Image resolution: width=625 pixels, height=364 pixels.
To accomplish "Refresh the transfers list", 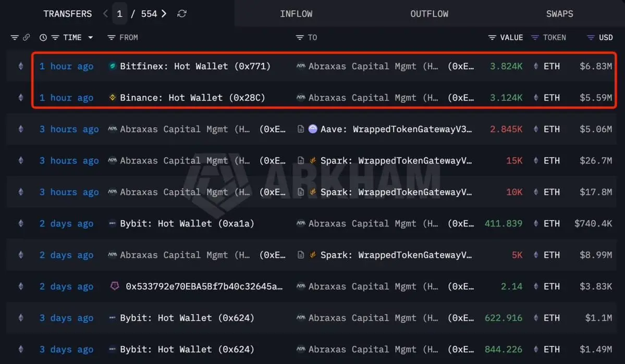I will 182,14.
